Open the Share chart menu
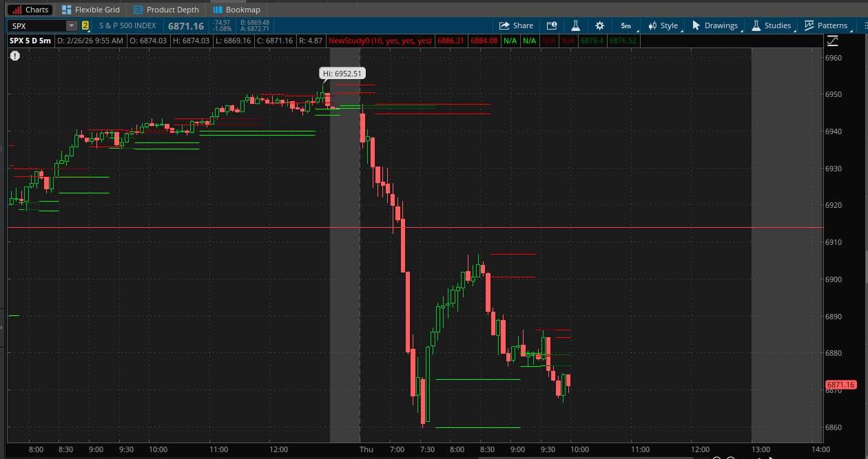868x459 pixels. (516, 25)
